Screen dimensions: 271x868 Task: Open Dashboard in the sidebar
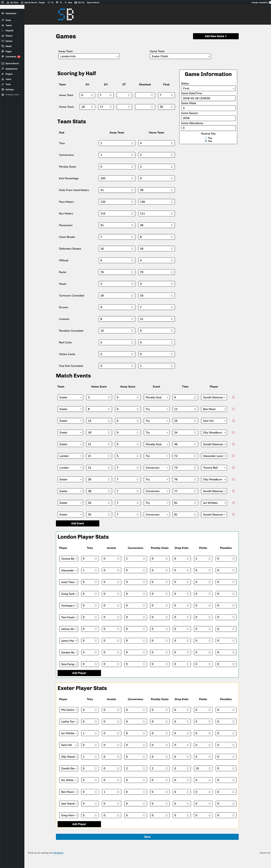point(11,14)
